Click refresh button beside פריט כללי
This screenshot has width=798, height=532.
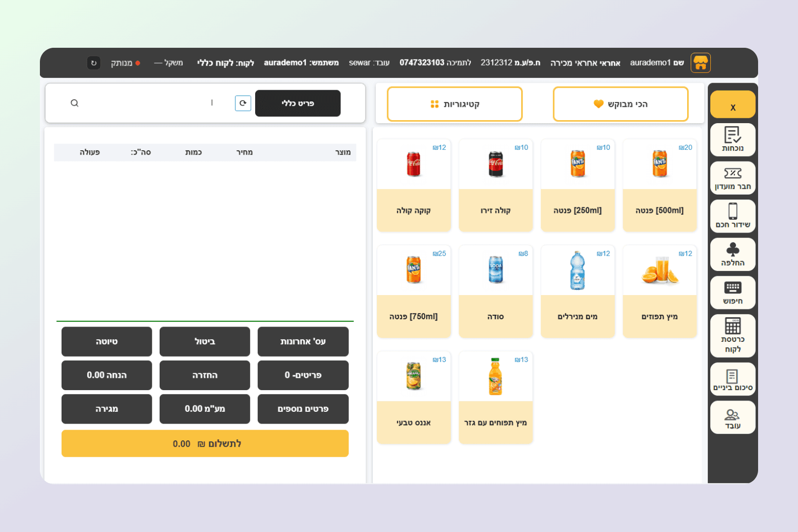(x=243, y=103)
